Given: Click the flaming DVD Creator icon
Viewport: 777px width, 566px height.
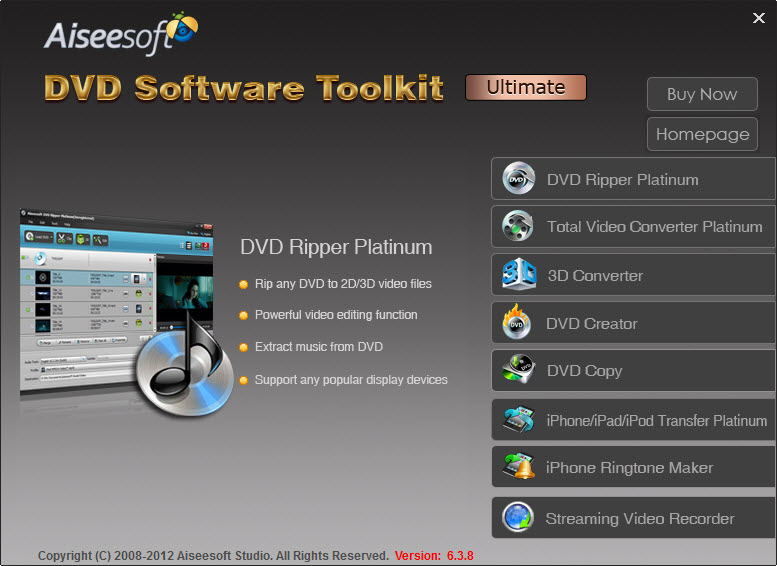Looking at the screenshot, I should pyautogui.click(x=516, y=322).
